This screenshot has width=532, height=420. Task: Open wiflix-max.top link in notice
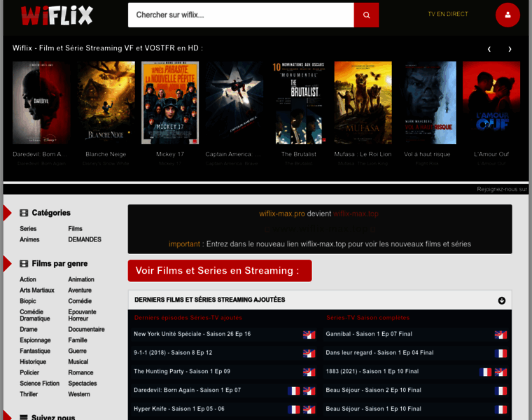tap(356, 214)
